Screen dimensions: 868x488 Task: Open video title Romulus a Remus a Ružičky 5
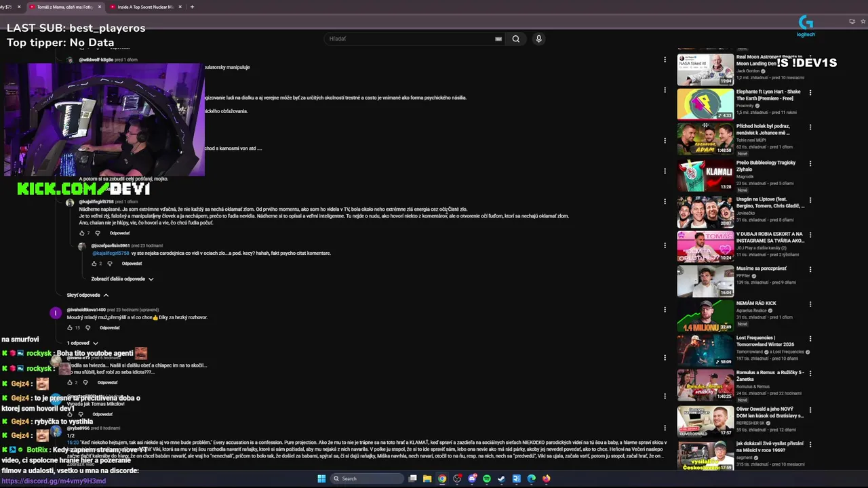tap(770, 375)
